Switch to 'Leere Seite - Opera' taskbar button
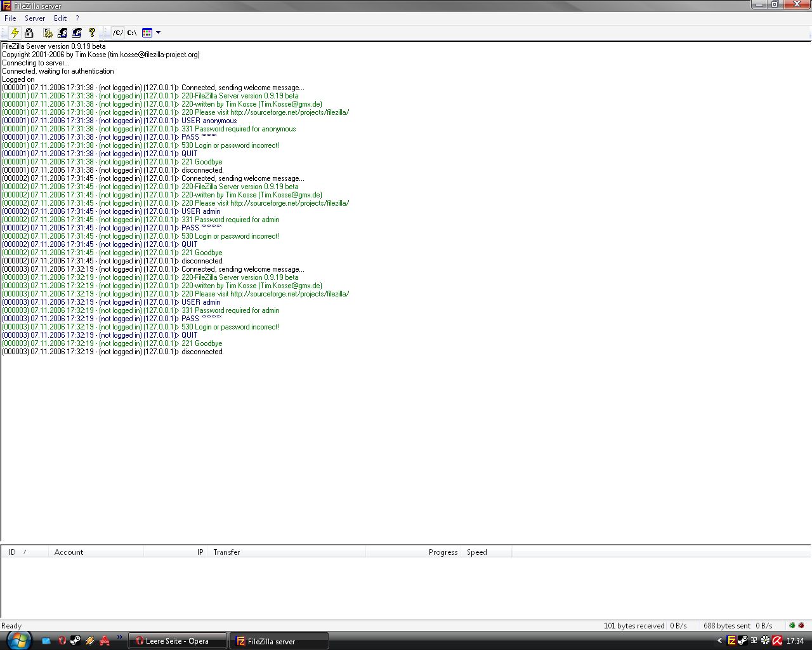 pyautogui.click(x=178, y=641)
